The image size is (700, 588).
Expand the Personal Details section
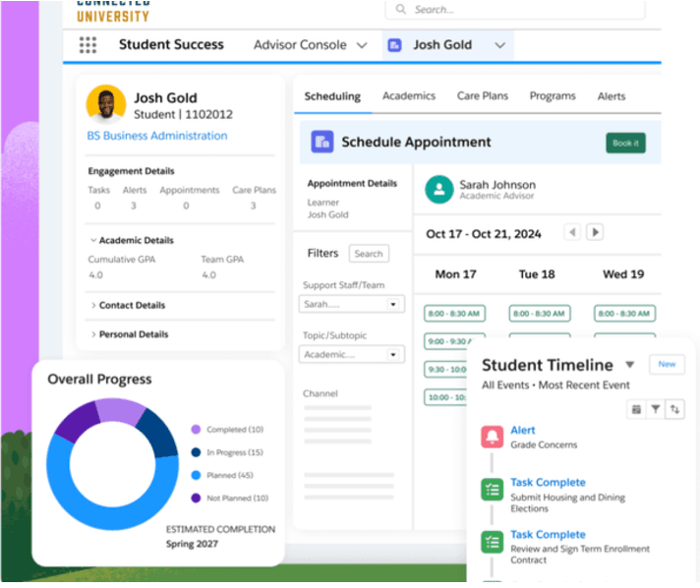click(x=93, y=334)
